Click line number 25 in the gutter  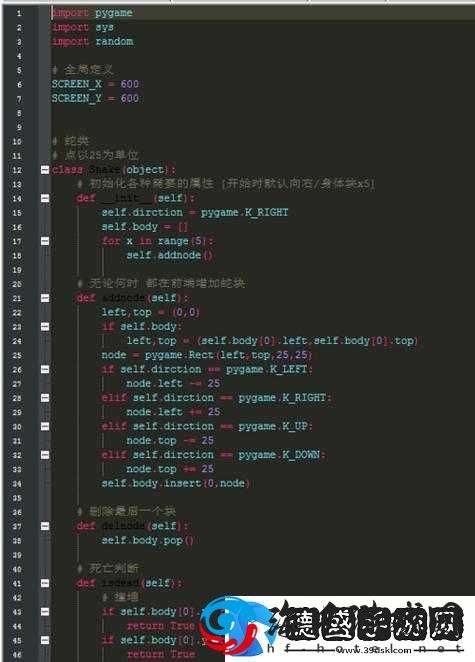click(17, 355)
